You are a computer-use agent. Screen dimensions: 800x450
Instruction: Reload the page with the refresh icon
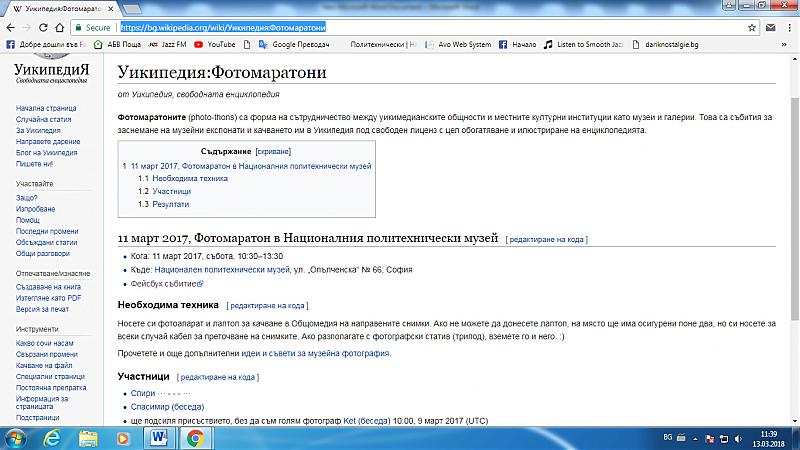pos(56,28)
